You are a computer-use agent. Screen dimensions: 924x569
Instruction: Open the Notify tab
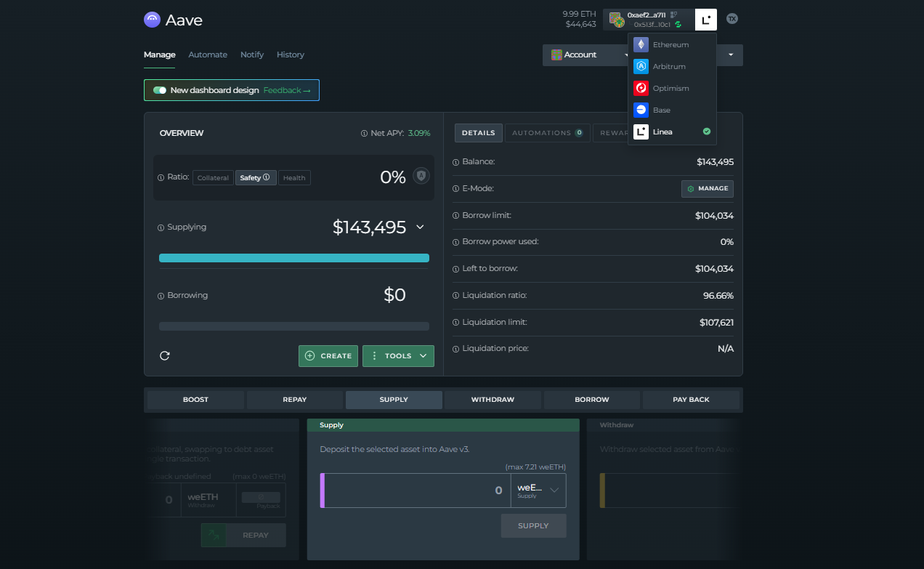coord(252,55)
